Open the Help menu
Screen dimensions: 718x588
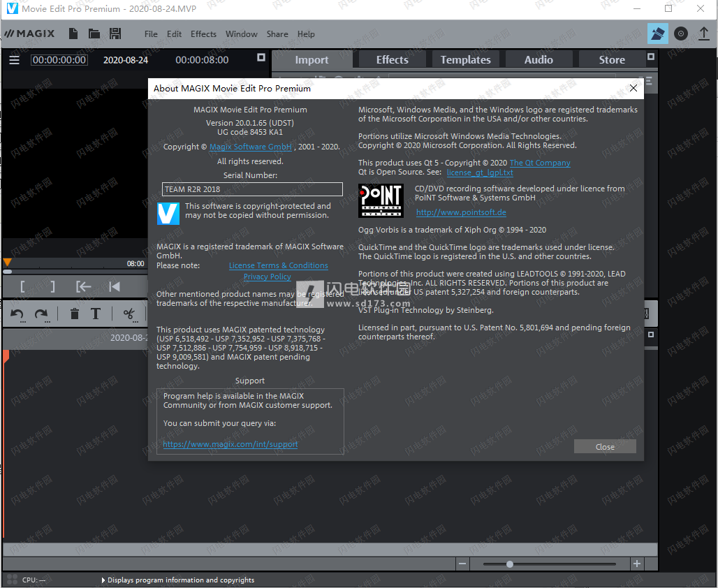coord(306,34)
